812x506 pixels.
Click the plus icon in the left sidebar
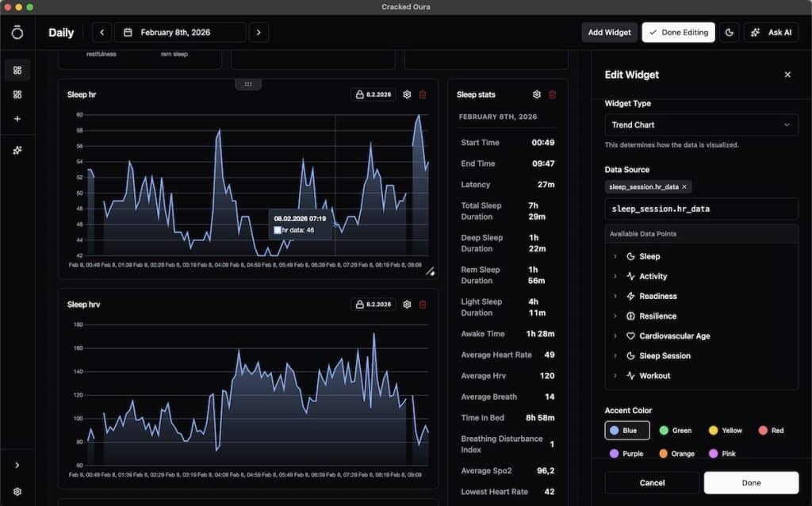[x=19, y=120]
